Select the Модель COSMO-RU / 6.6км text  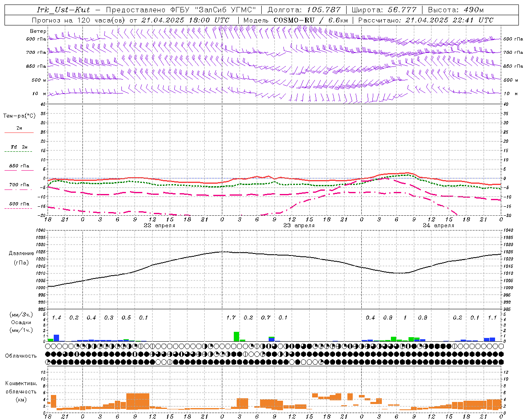tap(295, 20)
